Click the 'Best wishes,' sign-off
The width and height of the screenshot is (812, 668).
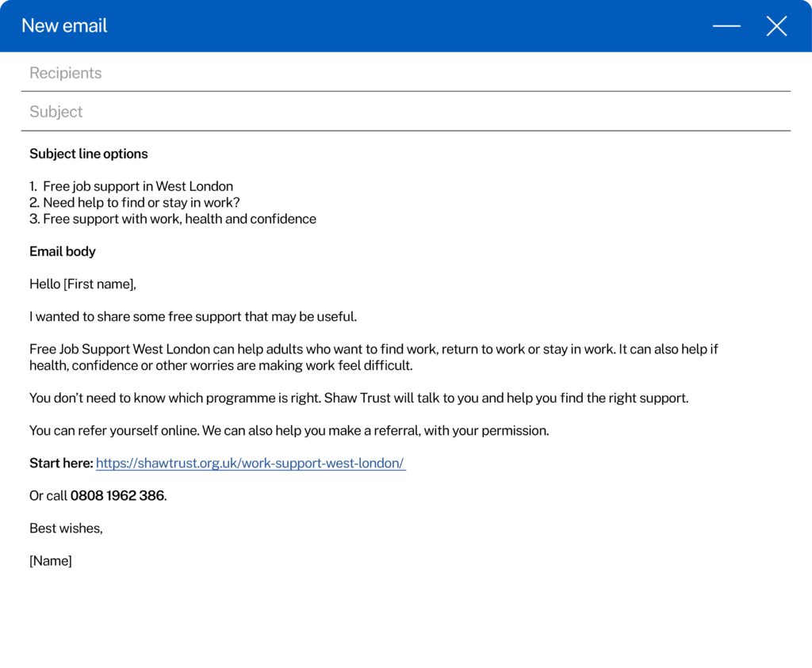67,529
